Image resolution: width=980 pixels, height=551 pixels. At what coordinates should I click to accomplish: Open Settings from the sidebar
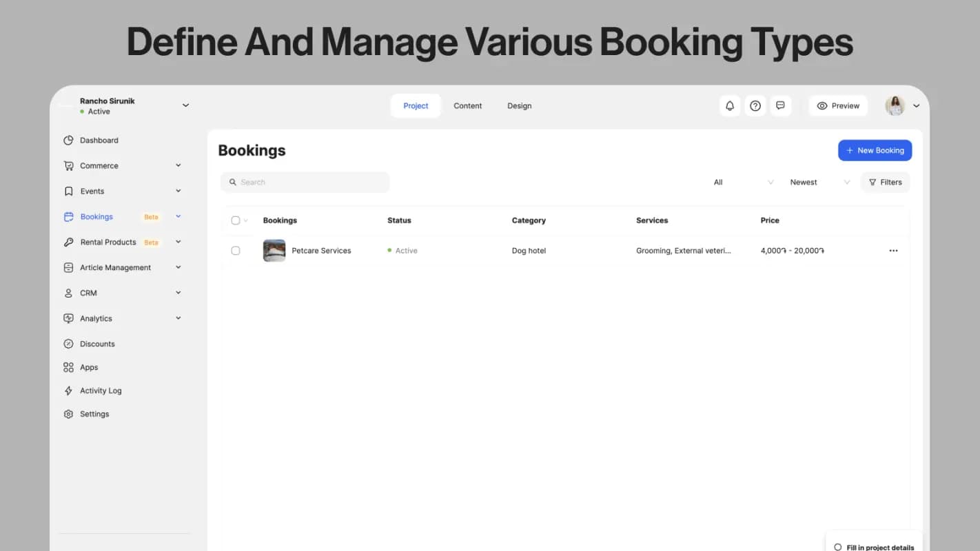[68, 414]
